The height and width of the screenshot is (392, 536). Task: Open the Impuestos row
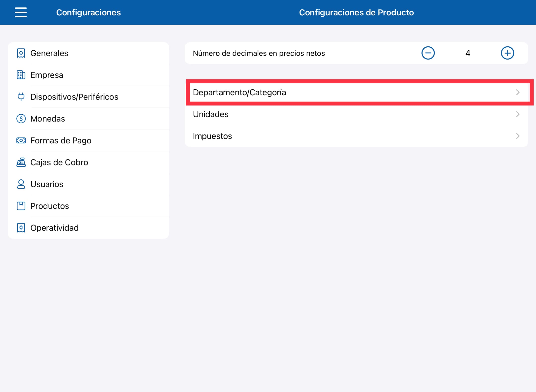356,136
